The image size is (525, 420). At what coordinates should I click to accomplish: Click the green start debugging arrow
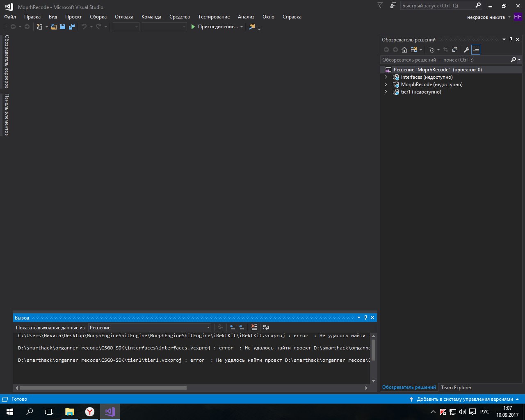pos(193,27)
